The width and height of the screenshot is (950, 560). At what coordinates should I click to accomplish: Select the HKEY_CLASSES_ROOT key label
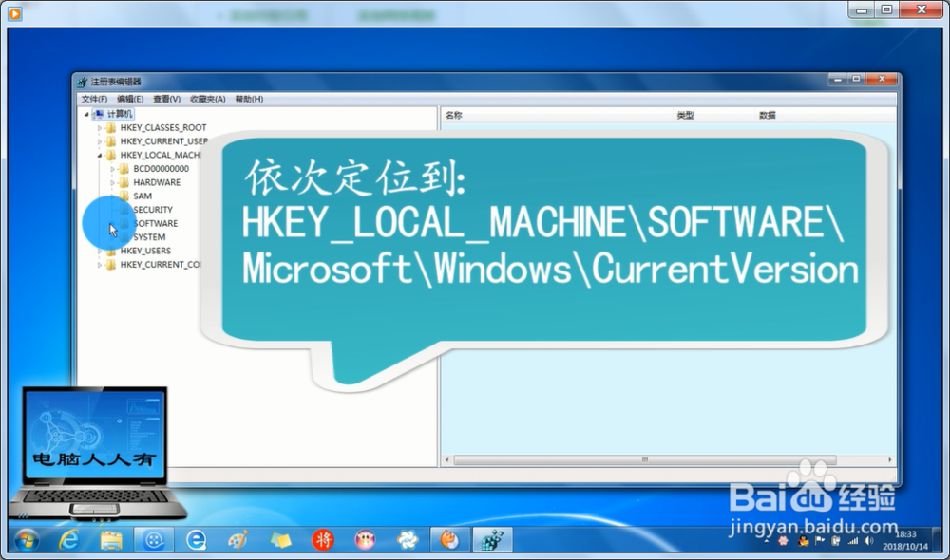(163, 128)
